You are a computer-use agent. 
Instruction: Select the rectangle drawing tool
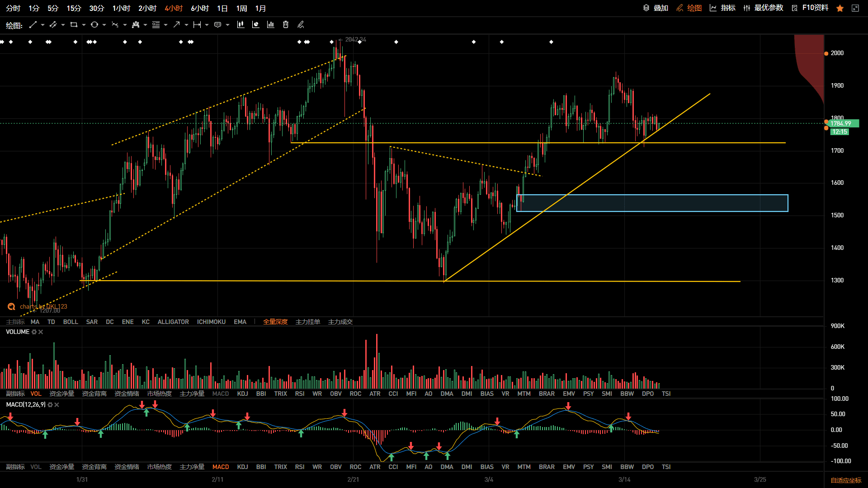pyautogui.click(x=74, y=25)
